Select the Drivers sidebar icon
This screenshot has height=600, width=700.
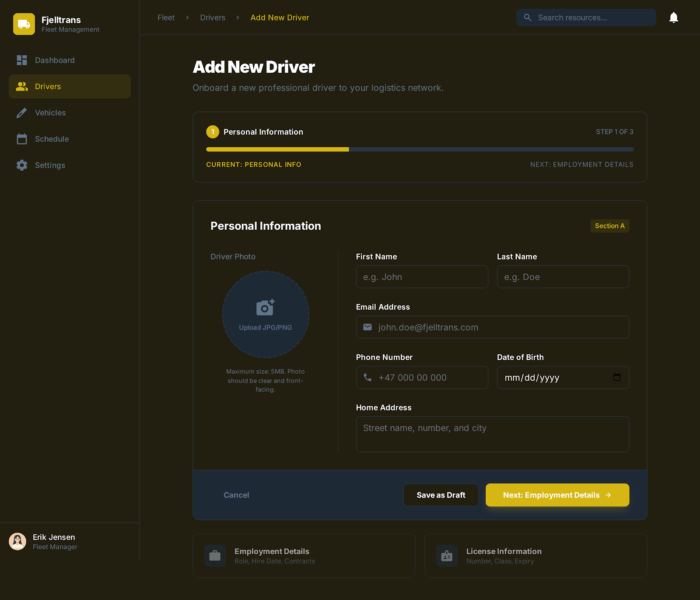(22, 86)
